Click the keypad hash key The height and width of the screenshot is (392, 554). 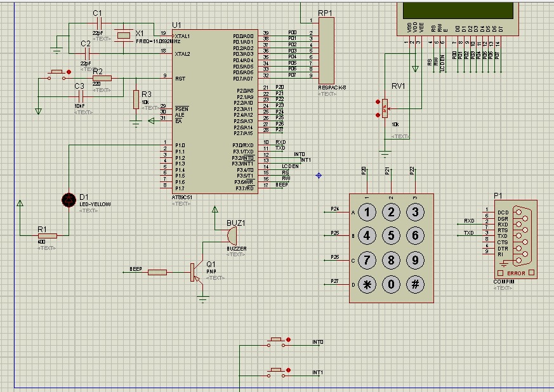tap(415, 284)
